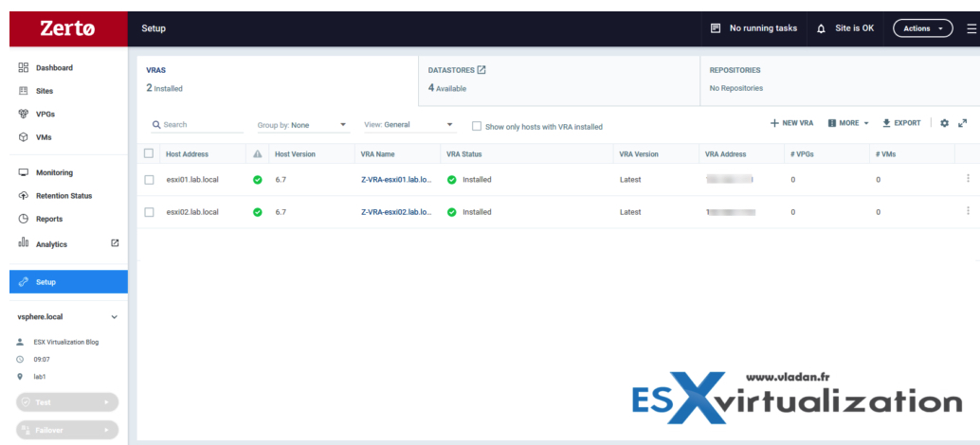Click the Analytics external link icon
The width and height of the screenshot is (980, 445).
[115, 243]
